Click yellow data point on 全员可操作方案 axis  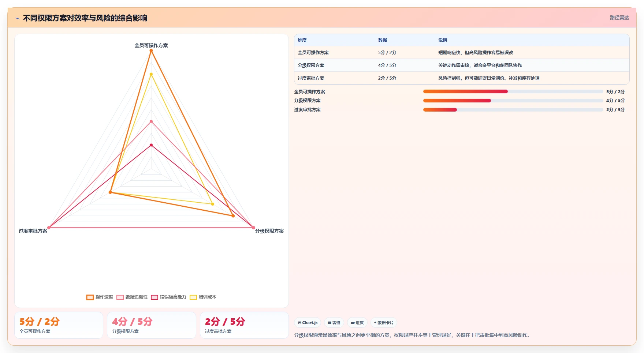151,74
